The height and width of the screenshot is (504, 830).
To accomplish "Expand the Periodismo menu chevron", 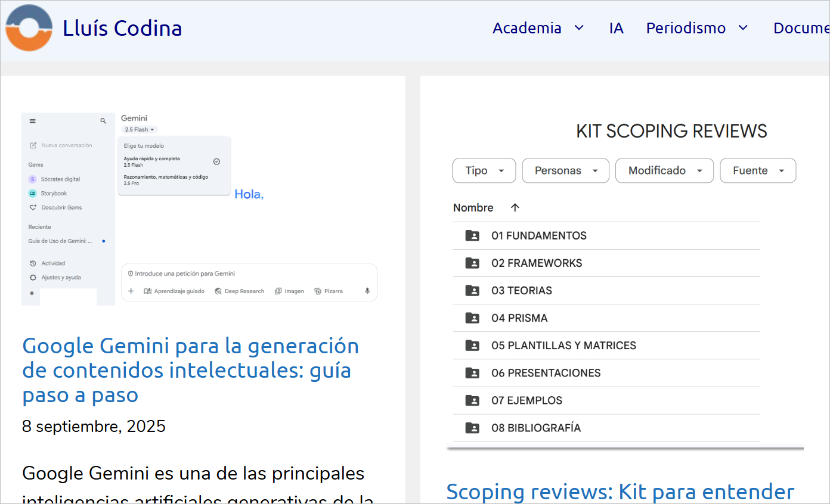I will (743, 28).
